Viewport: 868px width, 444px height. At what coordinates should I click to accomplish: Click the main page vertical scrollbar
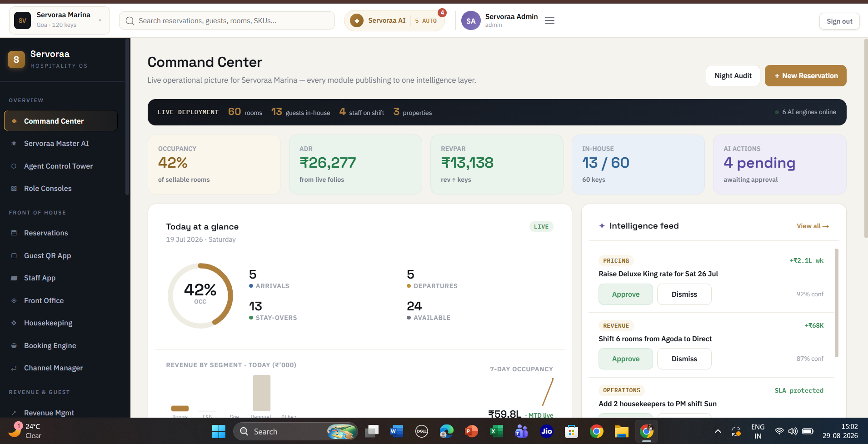(x=865, y=138)
